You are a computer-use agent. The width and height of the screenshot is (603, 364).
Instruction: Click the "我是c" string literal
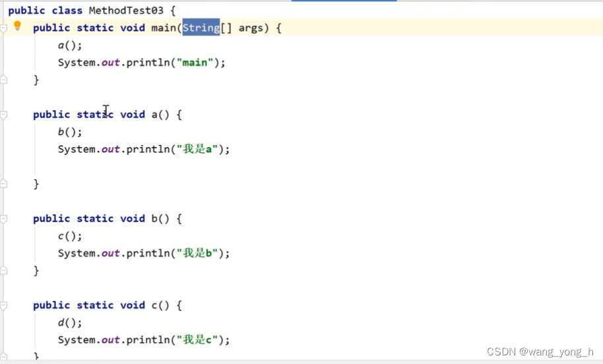[197, 340]
